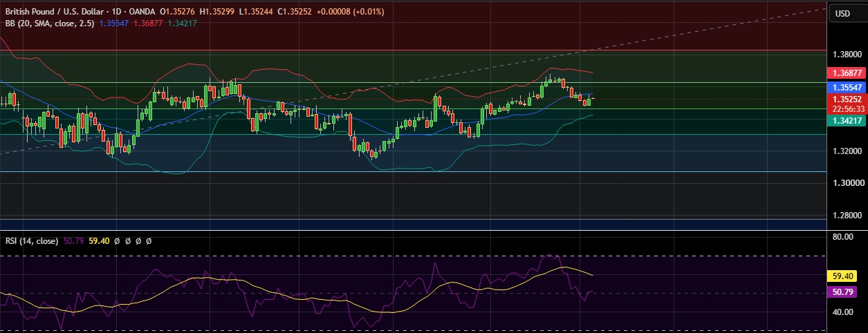
Task: Click the green 1.34217 lower band price tag
Action: [847, 120]
